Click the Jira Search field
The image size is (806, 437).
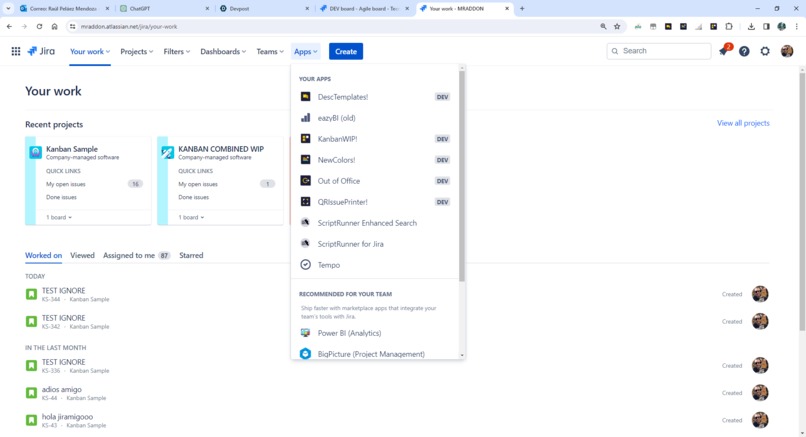click(x=659, y=51)
